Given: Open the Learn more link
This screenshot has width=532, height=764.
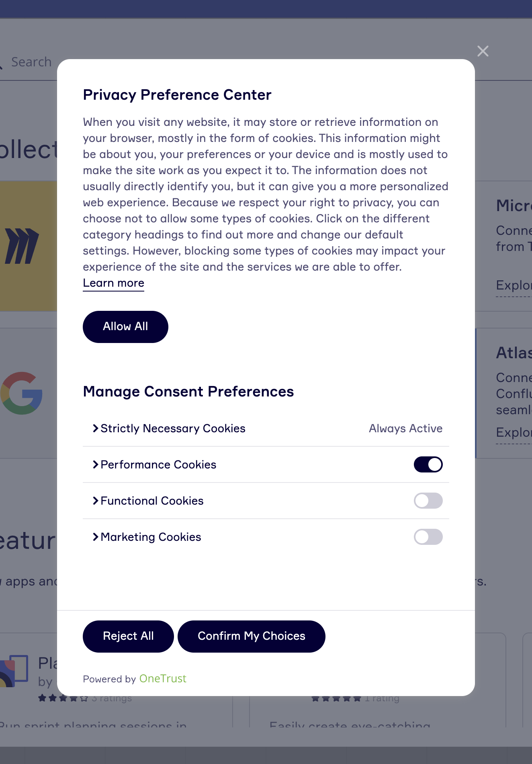Looking at the screenshot, I should [113, 283].
